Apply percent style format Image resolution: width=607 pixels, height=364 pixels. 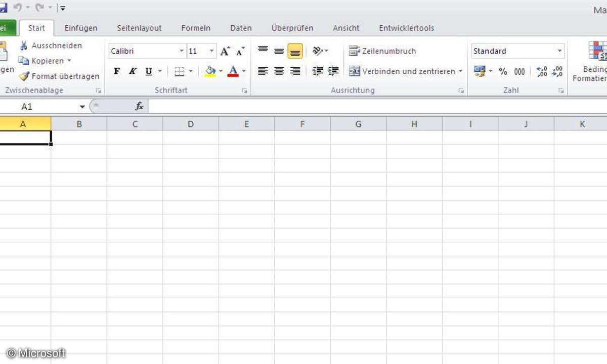coord(503,71)
